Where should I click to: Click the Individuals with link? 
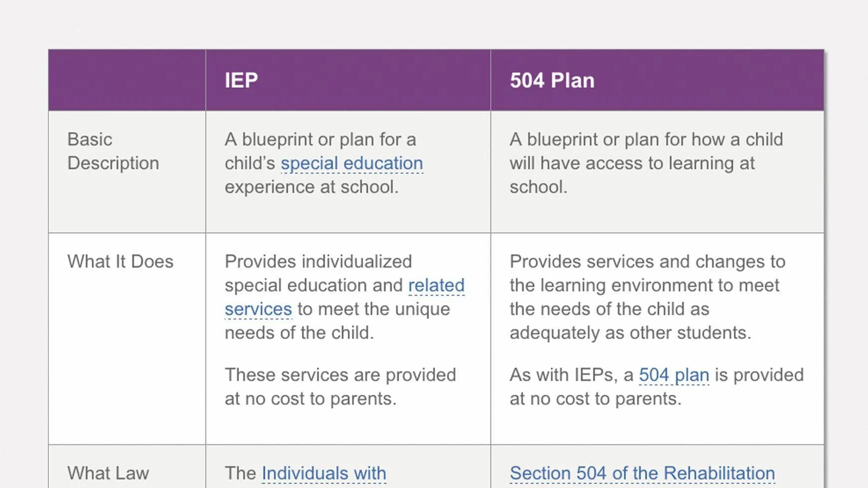324,473
